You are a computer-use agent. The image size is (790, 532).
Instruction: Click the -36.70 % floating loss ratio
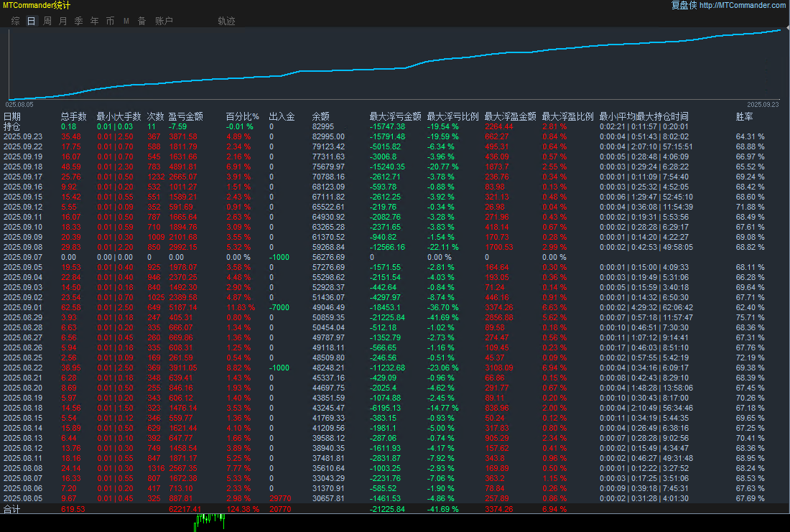pyautogui.click(x=443, y=307)
